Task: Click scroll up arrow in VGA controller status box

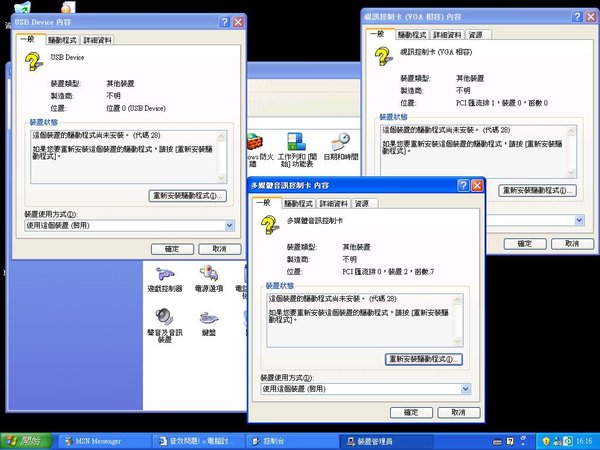Action: click(571, 132)
